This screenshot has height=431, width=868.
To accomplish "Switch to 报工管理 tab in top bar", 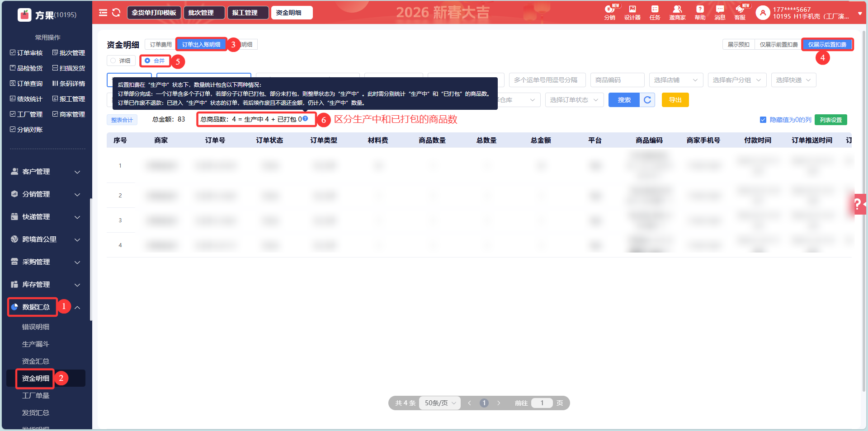I will [248, 13].
